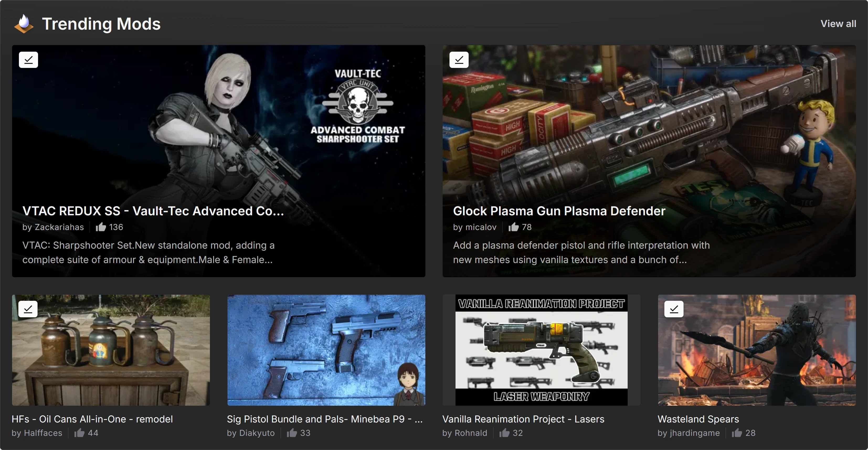This screenshot has height=450, width=868.
Task: Open HFs - Oil Cans All-in-One - remodel title
Action: [x=92, y=419]
